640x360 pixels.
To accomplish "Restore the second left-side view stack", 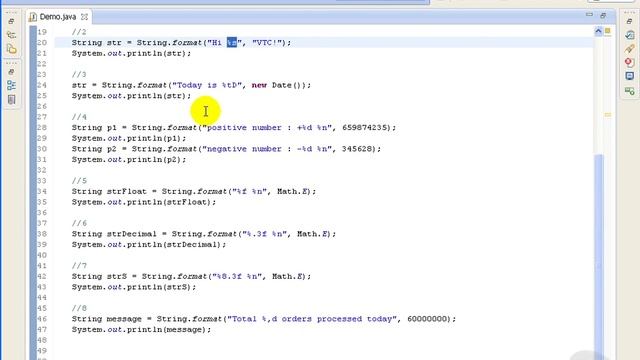I will pos(11,72).
